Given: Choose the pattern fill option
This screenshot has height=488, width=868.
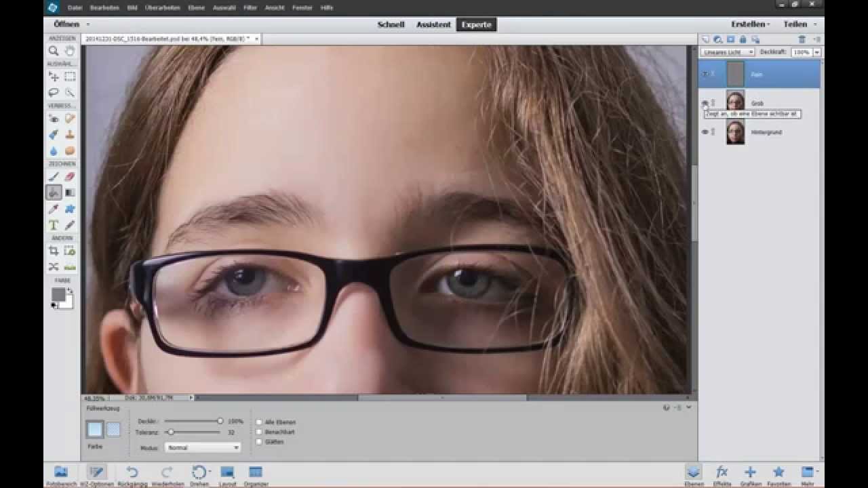Looking at the screenshot, I should pyautogui.click(x=113, y=429).
